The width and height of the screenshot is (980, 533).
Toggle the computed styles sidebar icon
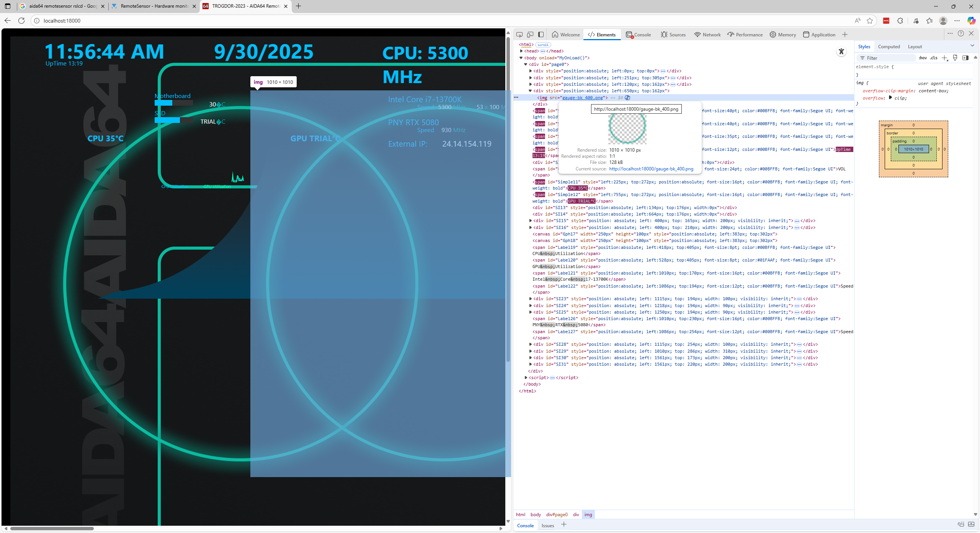[965, 58]
